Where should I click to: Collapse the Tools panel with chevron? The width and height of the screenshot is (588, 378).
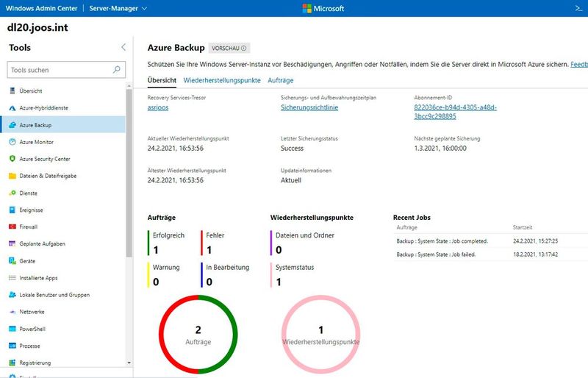[x=123, y=47]
